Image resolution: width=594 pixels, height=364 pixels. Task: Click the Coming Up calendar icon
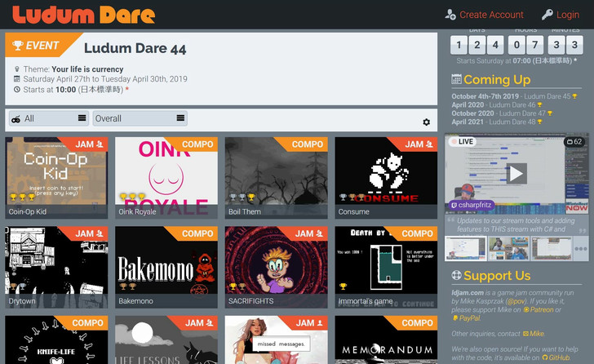[x=456, y=79]
